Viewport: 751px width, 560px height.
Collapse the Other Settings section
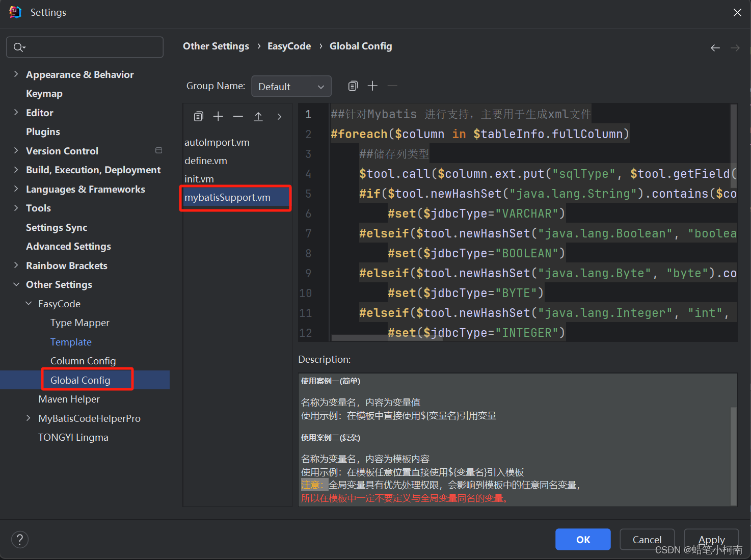pos(16,284)
